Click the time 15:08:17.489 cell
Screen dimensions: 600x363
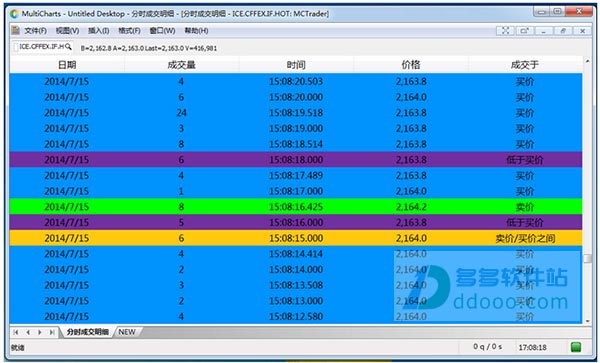pos(296,176)
